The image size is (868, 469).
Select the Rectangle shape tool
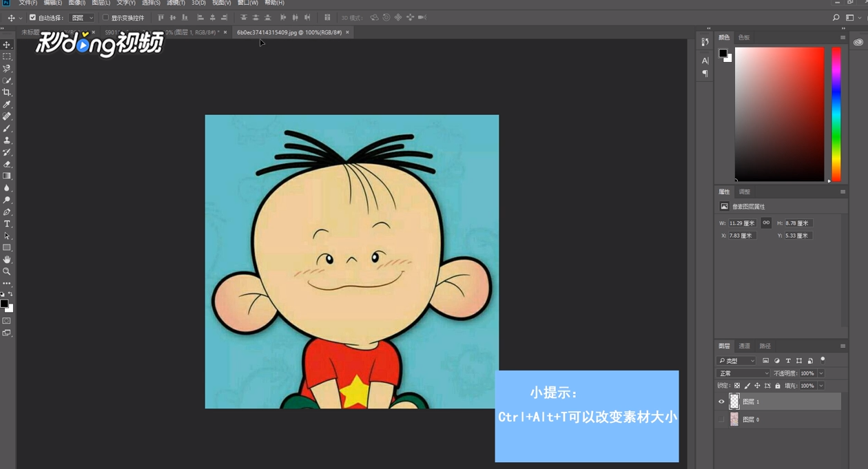[x=7, y=248]
